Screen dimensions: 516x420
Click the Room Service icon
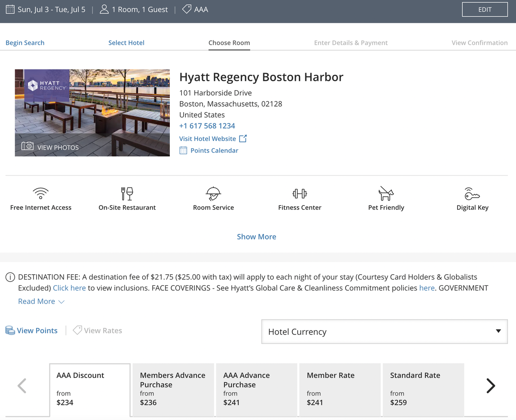coord(213,193)
